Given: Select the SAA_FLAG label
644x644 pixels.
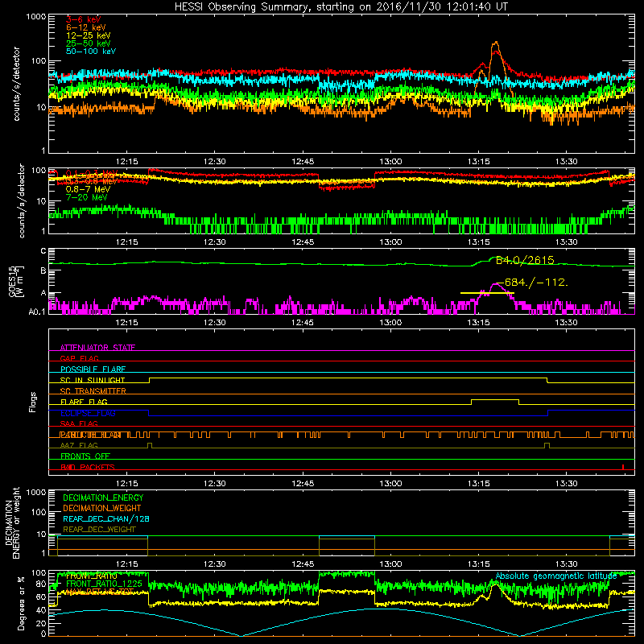Looking at the screenshot, I should point(79,423).
